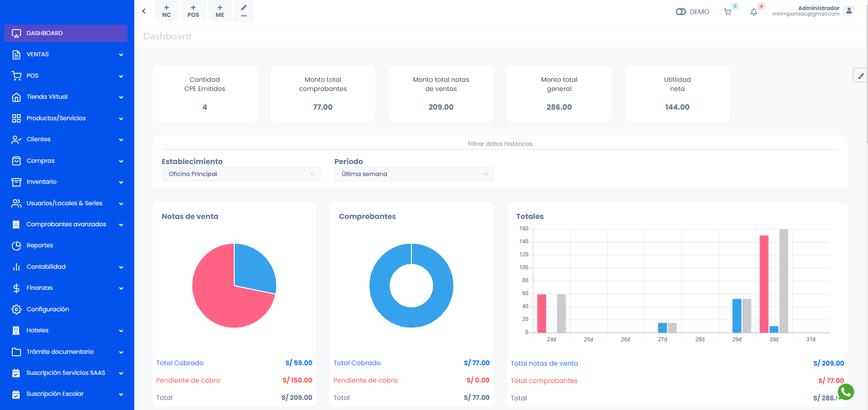This screenshot has width=868, height=410.
Task: Expand the Productos/Servicios chevron
Action: (121, 119)
